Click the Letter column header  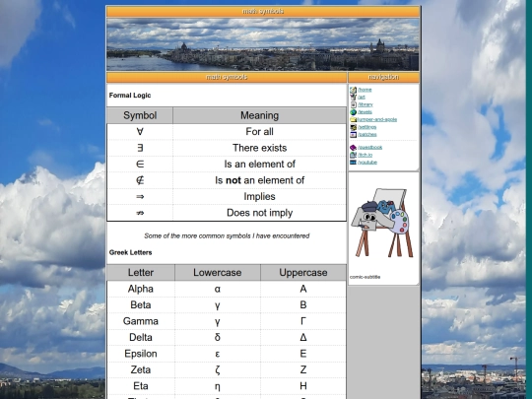pos(141,273)
